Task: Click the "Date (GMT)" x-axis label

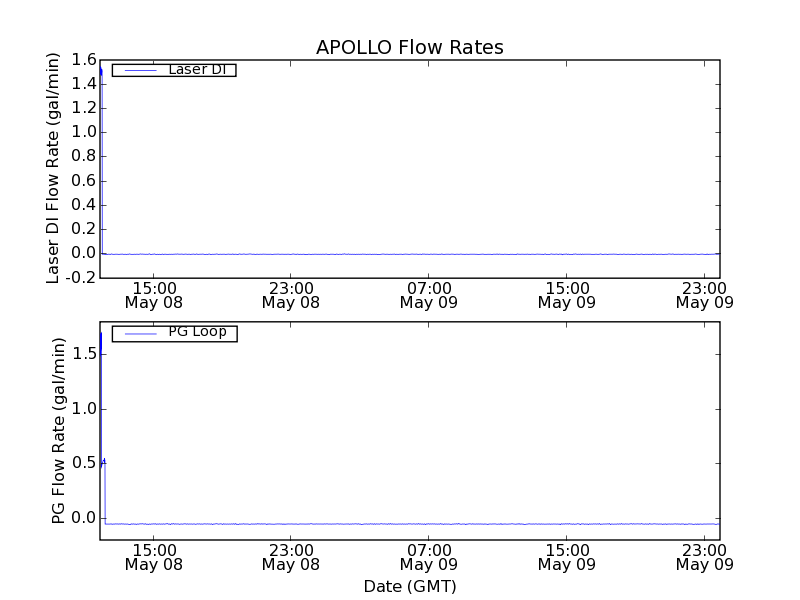Action: click(x=410, y=586)
